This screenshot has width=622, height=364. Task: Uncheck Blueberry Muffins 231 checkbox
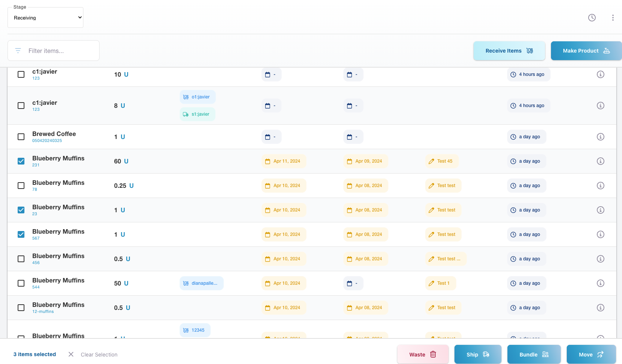[21, 161]
